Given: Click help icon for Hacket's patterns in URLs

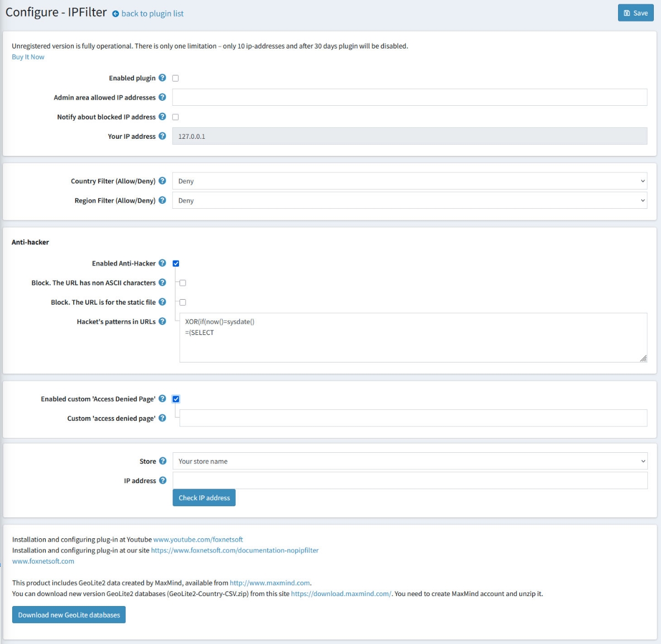Looking at the screenshot, I should 162,321.
